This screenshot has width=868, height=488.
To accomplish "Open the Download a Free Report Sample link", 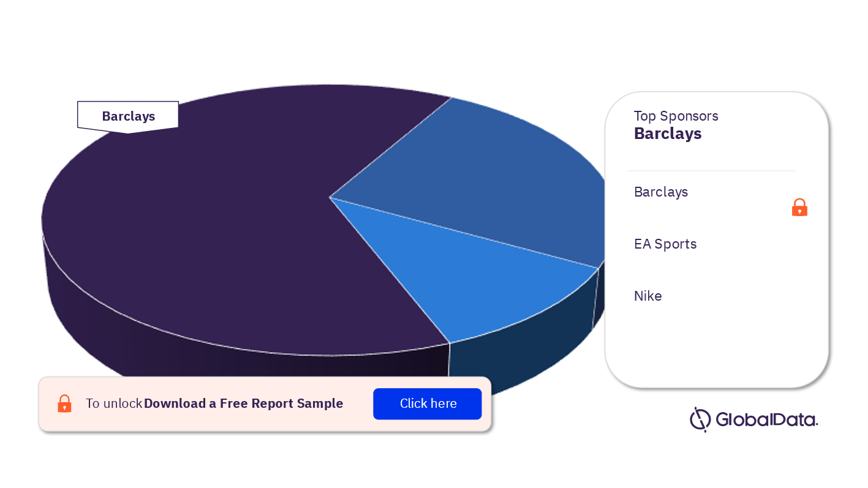I will coord(243,404).
